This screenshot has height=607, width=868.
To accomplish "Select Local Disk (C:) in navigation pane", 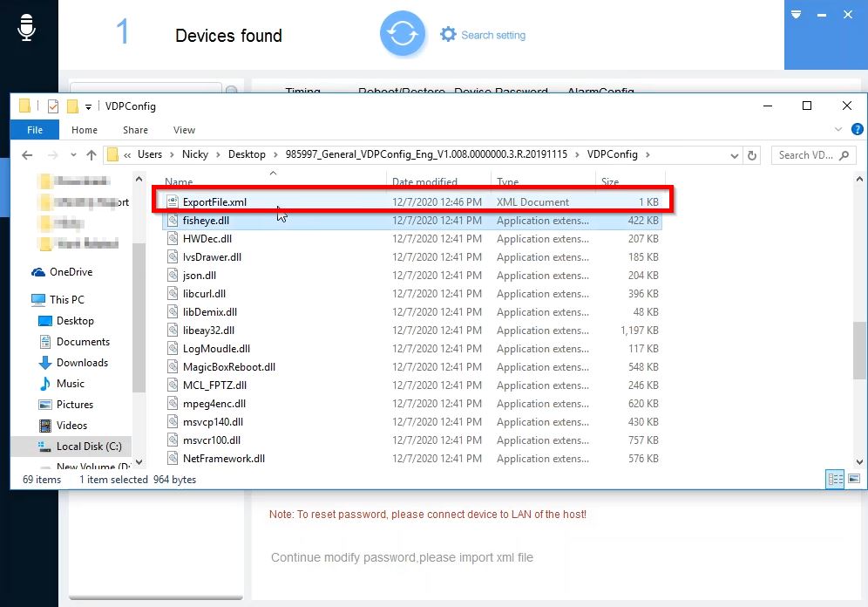I will coord(88,447).
